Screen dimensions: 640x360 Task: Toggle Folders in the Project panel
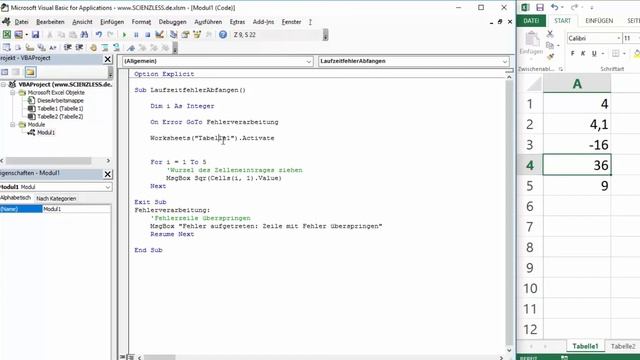click(30, 72)
